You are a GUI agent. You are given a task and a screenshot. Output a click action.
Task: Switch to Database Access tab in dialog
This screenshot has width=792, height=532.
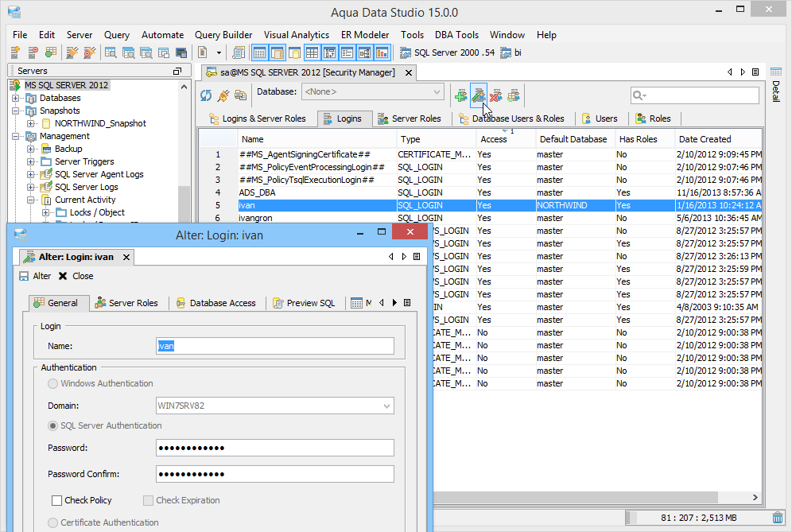216,303
